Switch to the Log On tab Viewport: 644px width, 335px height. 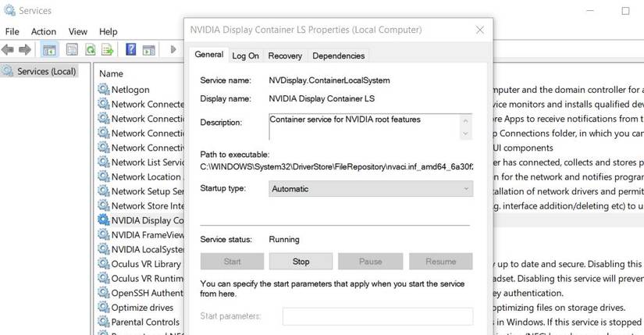[x=245, y=55]
